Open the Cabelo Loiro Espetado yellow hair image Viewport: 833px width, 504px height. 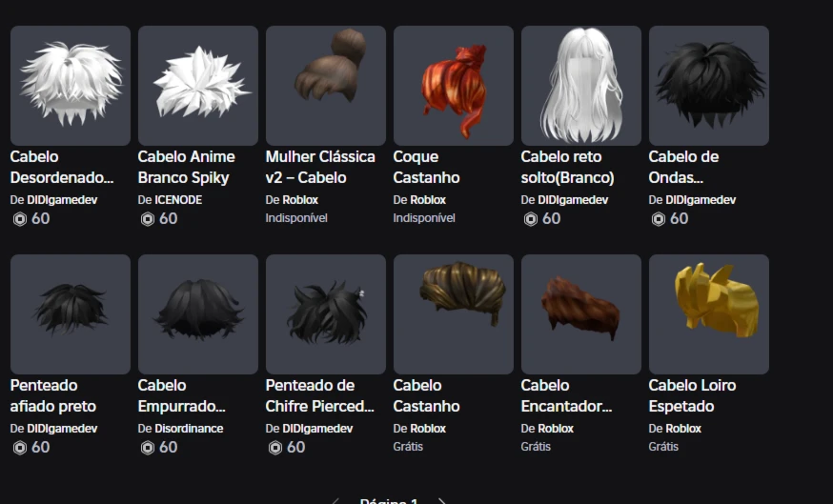(709, 313)
